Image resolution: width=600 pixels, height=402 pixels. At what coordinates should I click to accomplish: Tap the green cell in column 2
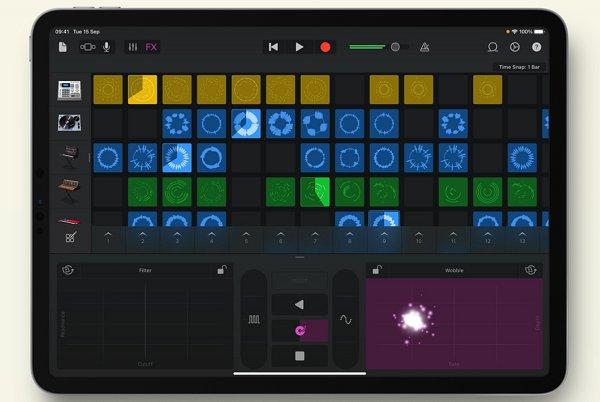[x=142, y=192]
